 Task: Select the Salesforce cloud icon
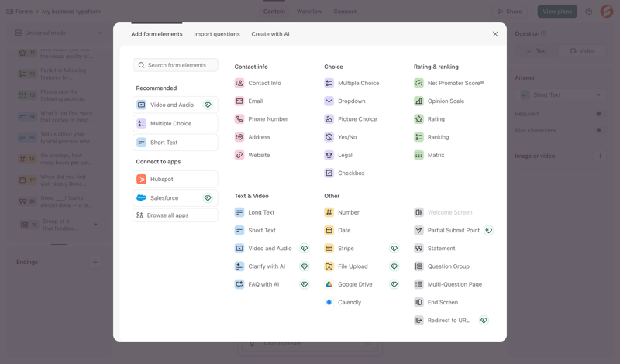(x=141, y=198)
